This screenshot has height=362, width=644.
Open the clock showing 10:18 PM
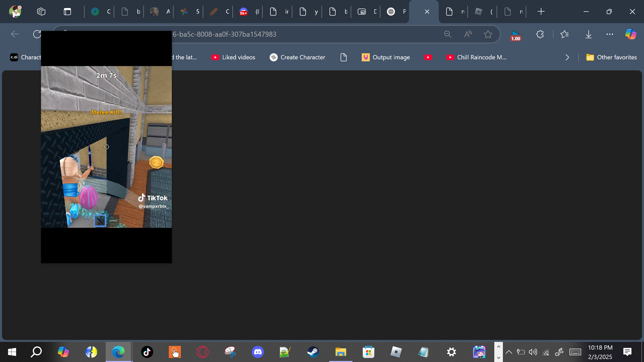point(600,352)
